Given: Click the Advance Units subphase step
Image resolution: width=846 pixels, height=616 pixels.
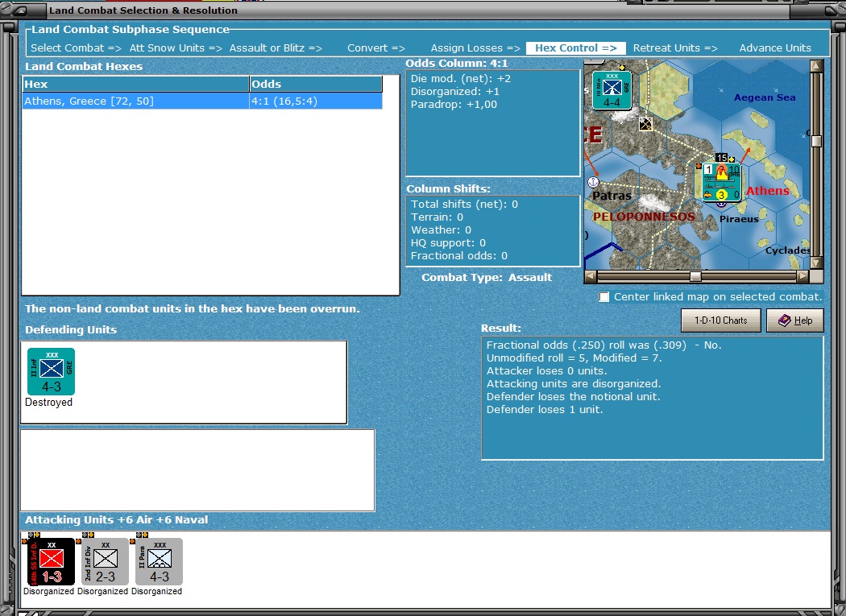Looking at the screenshot, I should click(x=775, y=48).
